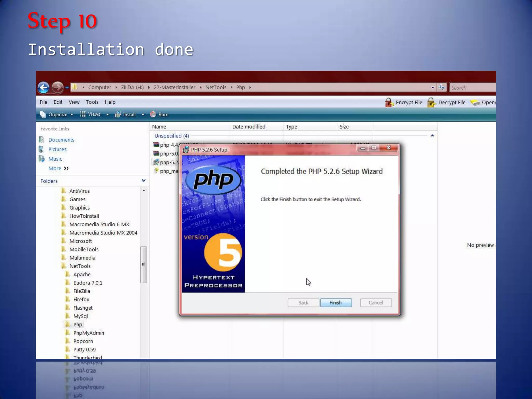This screenshot has height=399, width=532.
Task: Click the folder tree scroll up arrow
Action: coord(144,190)
